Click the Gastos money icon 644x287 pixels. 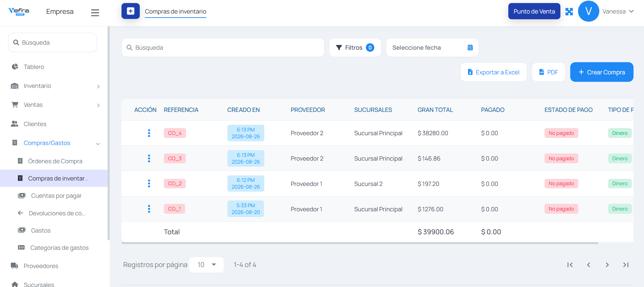click(x=22, y=230)
